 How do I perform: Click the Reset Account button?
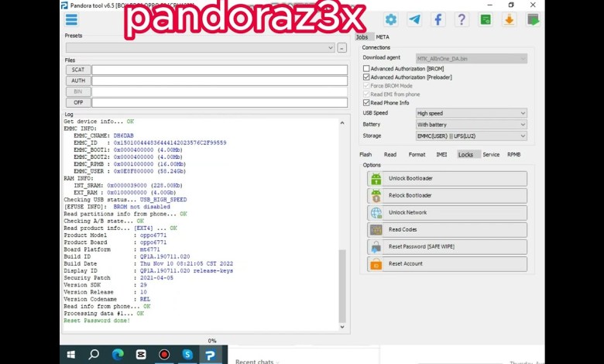click(447, 264)
